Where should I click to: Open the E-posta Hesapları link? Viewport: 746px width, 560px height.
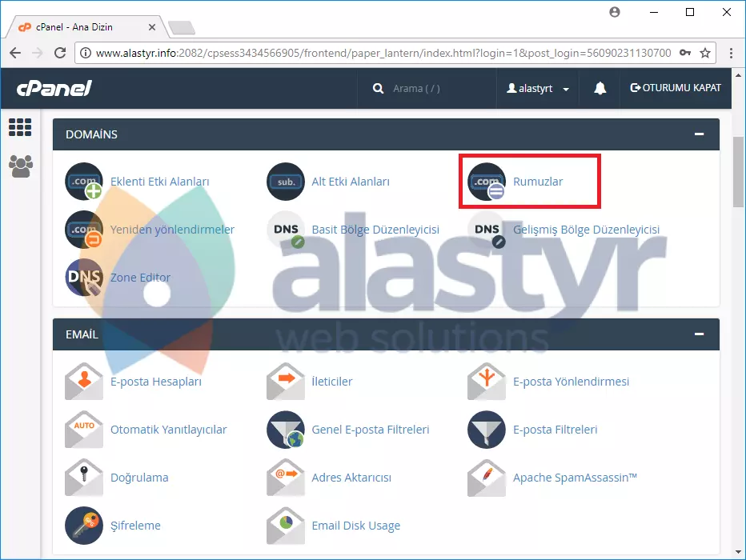156,382
